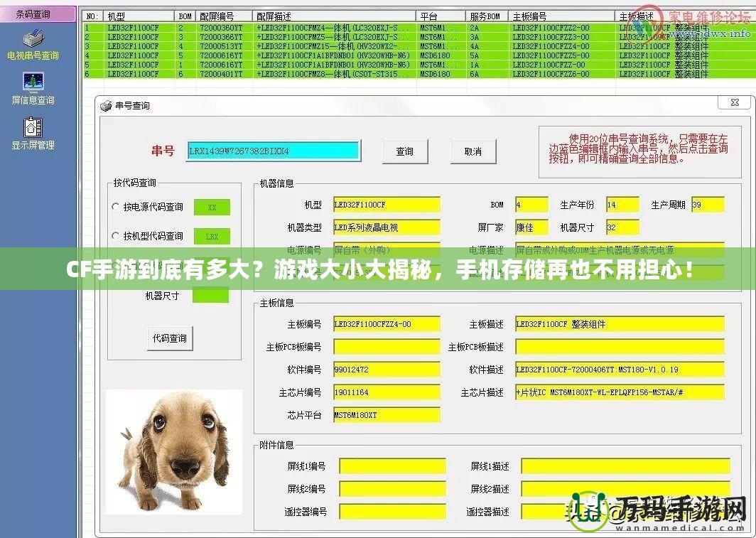756x538 pixels.
Task: Select table cell 72000401YT
Action: click(225, 74)
